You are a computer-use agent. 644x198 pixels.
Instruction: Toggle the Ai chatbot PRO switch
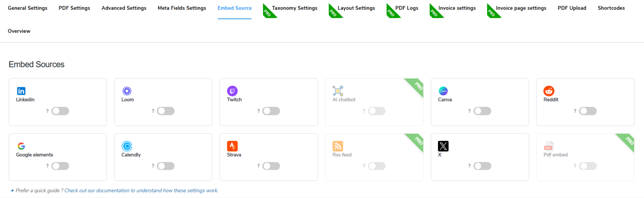(x=376, y=111)
